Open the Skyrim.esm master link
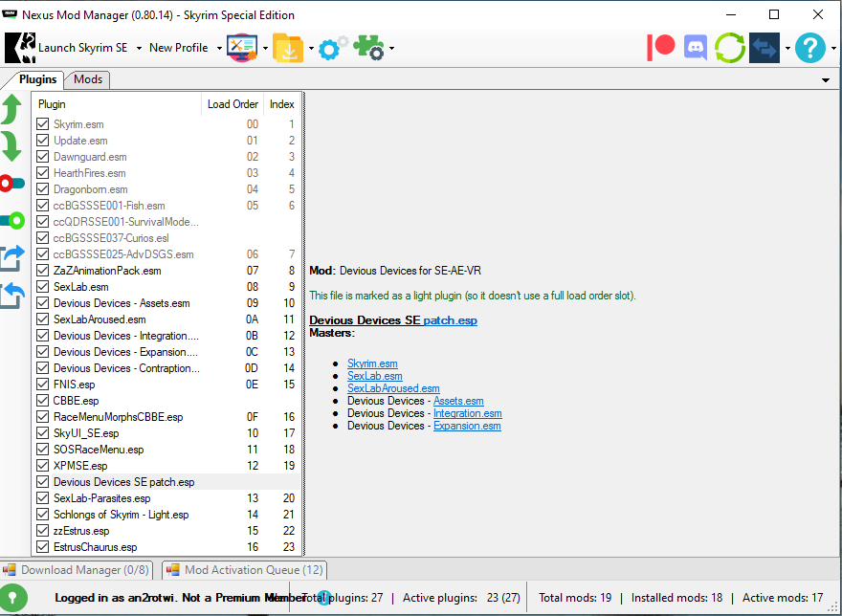The image size is (842, 616). pos(372,363)
